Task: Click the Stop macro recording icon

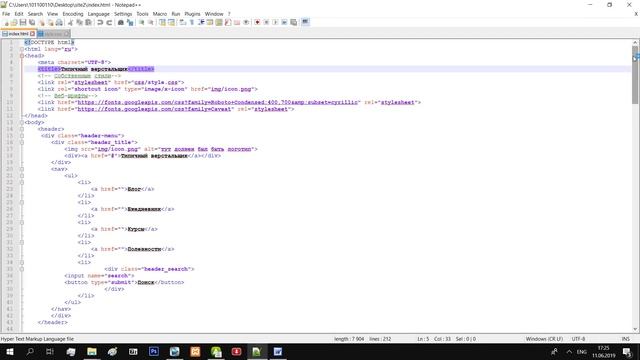Action: tap(266, 22)
